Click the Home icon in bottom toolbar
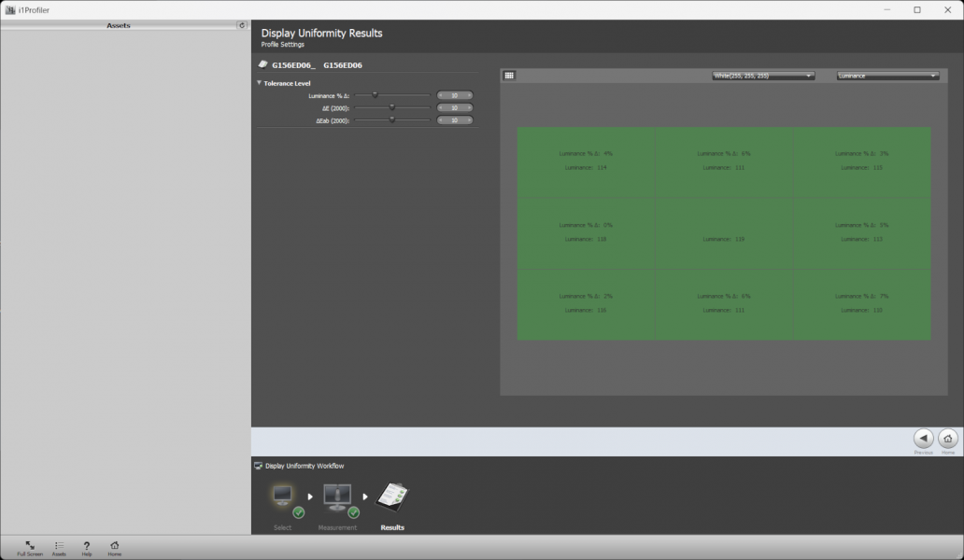Viewport: 964px width, 560px height. click(114, 545)
